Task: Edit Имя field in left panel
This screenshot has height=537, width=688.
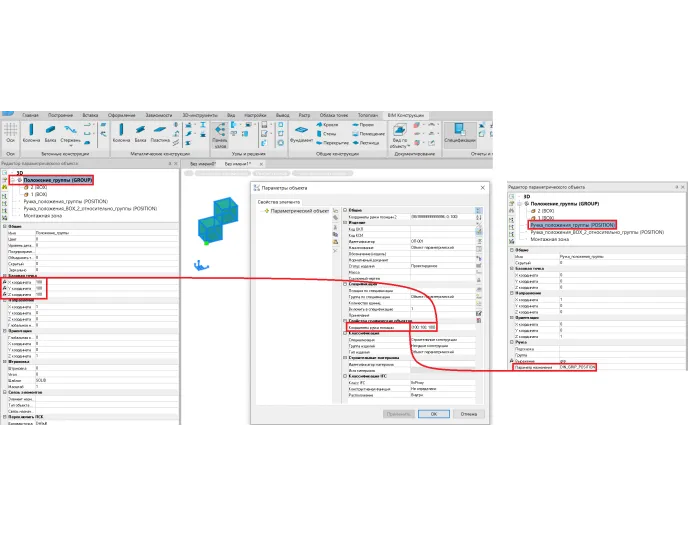Action: [107, 233]
